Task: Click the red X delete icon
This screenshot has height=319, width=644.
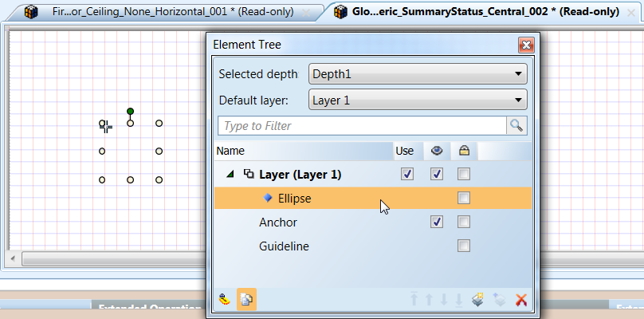Action: pyautogui.click(x=522, y=300)
